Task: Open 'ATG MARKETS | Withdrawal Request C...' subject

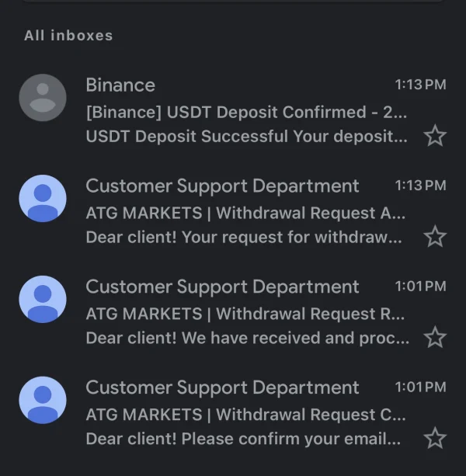Action: tap(245, 415)
